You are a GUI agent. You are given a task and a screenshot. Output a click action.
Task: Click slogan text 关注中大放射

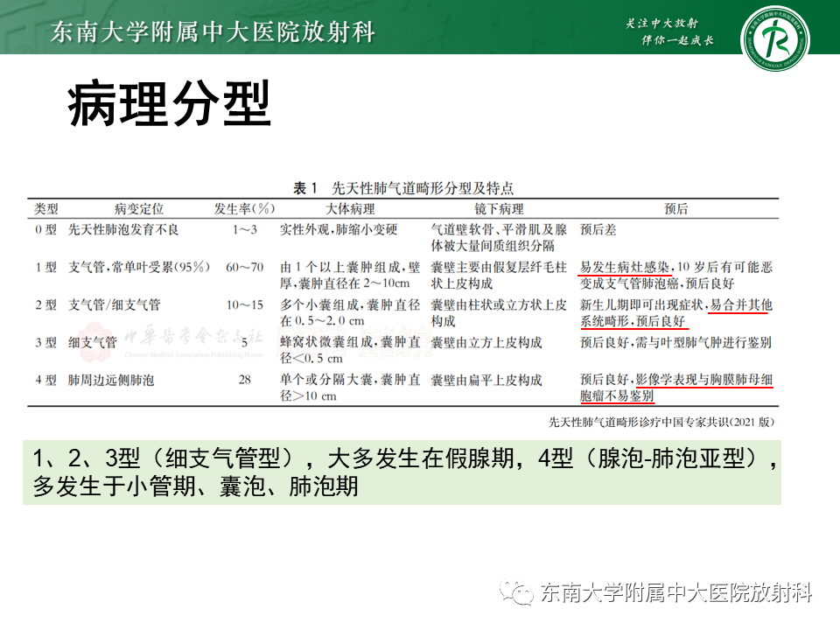coord(661,24)
